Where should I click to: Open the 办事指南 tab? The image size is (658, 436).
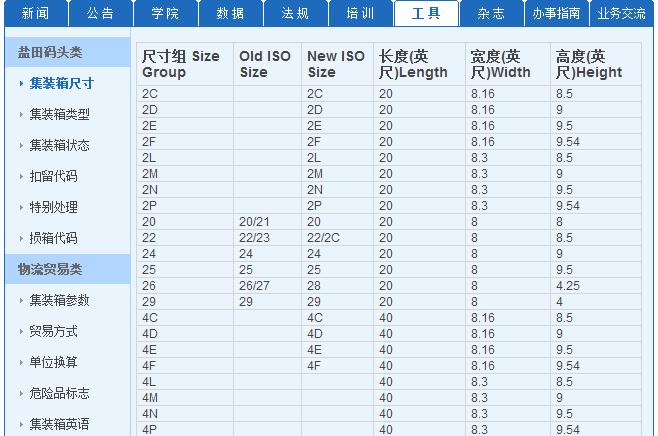click(556, 13)
